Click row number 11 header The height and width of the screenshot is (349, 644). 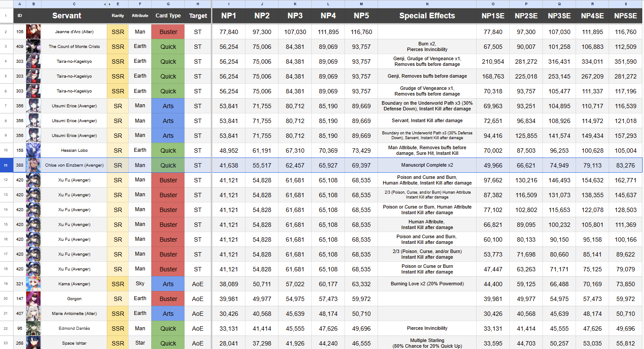(x=7, y=165)
